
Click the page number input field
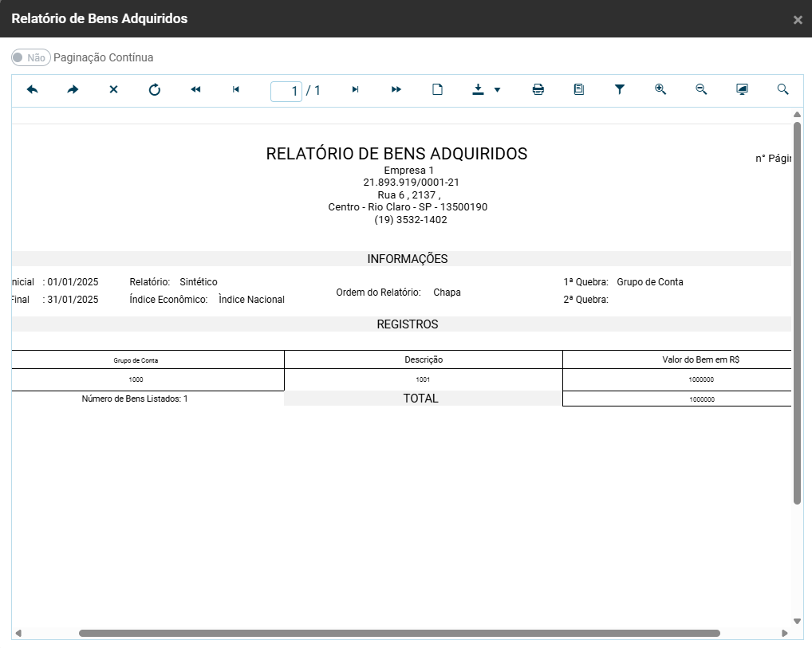(286, 91)
